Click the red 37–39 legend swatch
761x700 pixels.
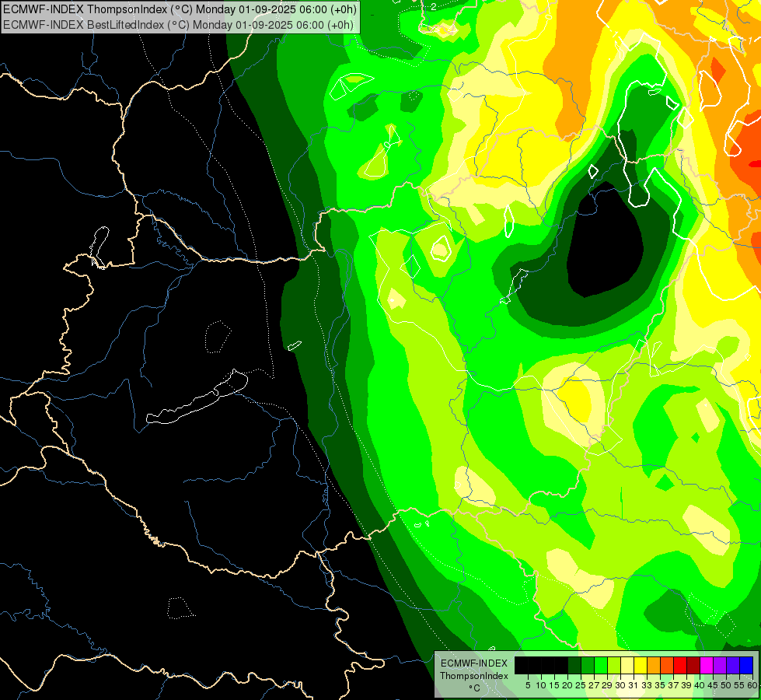point(680,665)
